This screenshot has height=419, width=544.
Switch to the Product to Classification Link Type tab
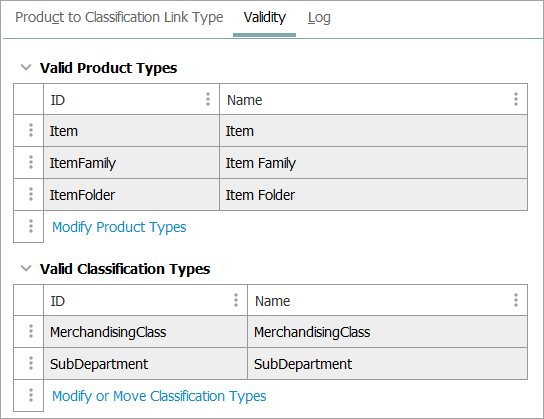point(119,17)
